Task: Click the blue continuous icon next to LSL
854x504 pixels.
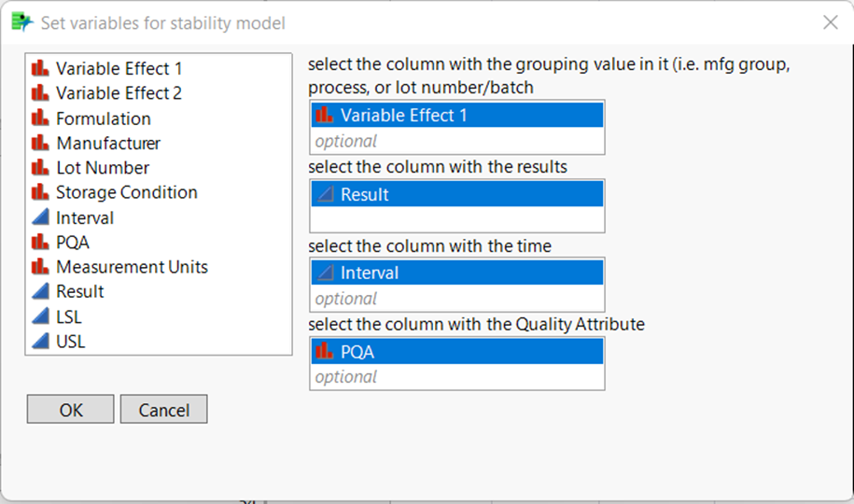Action: (40, 316)
